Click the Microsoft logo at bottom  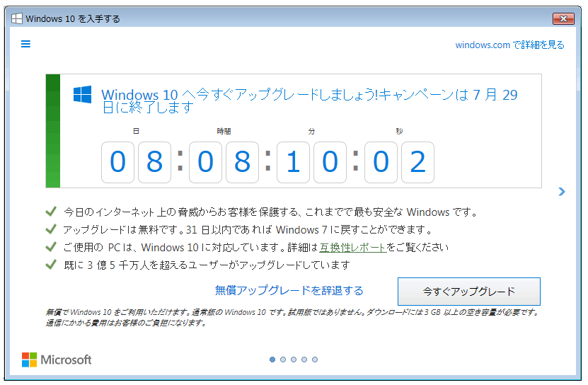[x=57, y=360]
